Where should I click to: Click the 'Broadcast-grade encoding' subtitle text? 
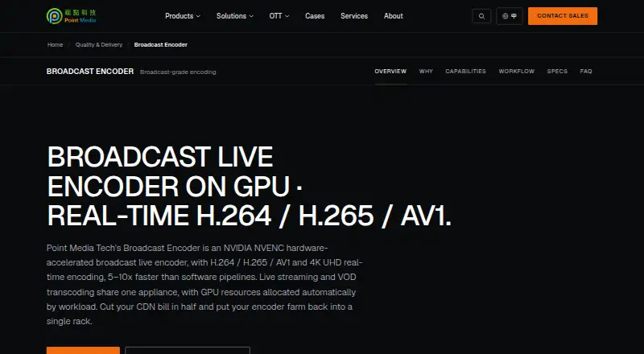coord(178,72)
